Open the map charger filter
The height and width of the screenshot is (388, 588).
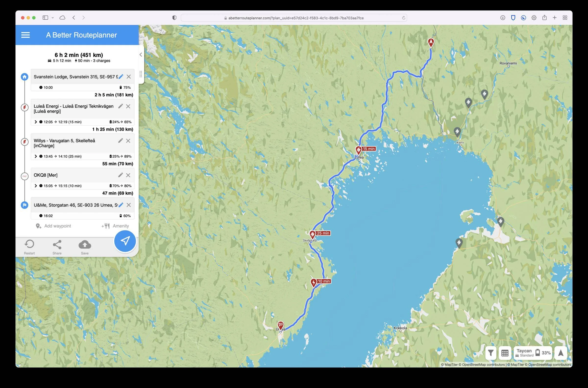491,353
